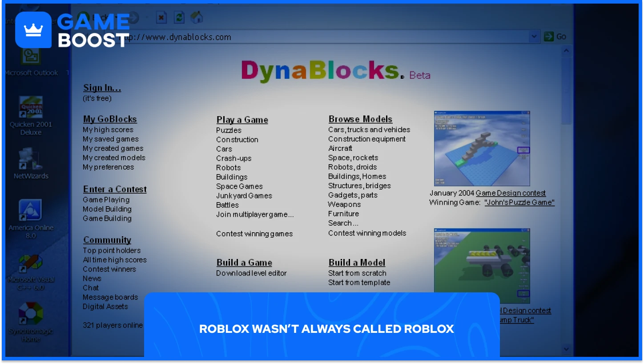Image resolution: width=644 pixels, height=364 pixels.
Task: Click the Sign In link
Action: click(102, 88)
